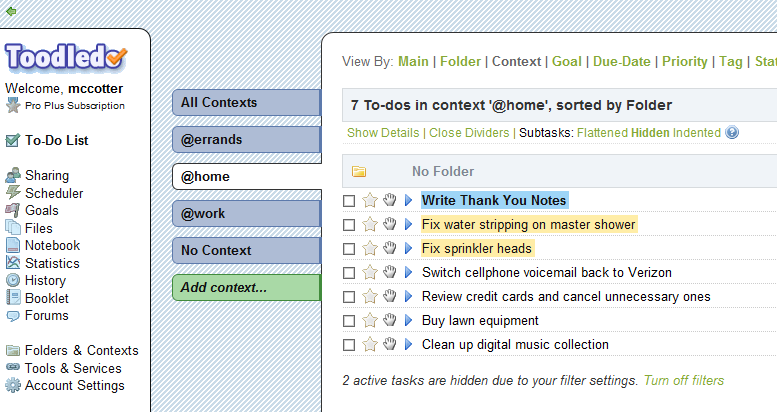The height and width of the screenshot is (412, 777).
Task: Click the green back arrow icon
Action: tap(11, 11)
